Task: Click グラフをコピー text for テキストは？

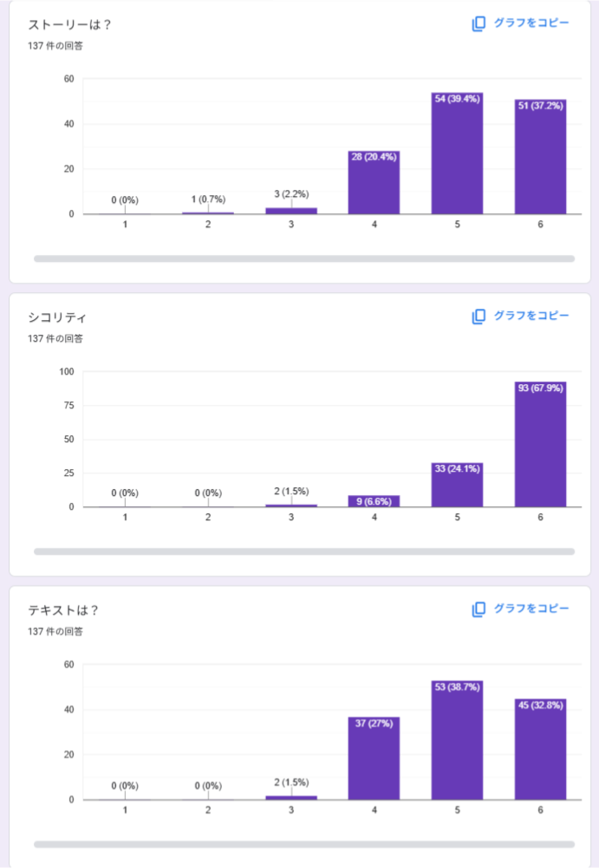Action: tap(531, 609)
